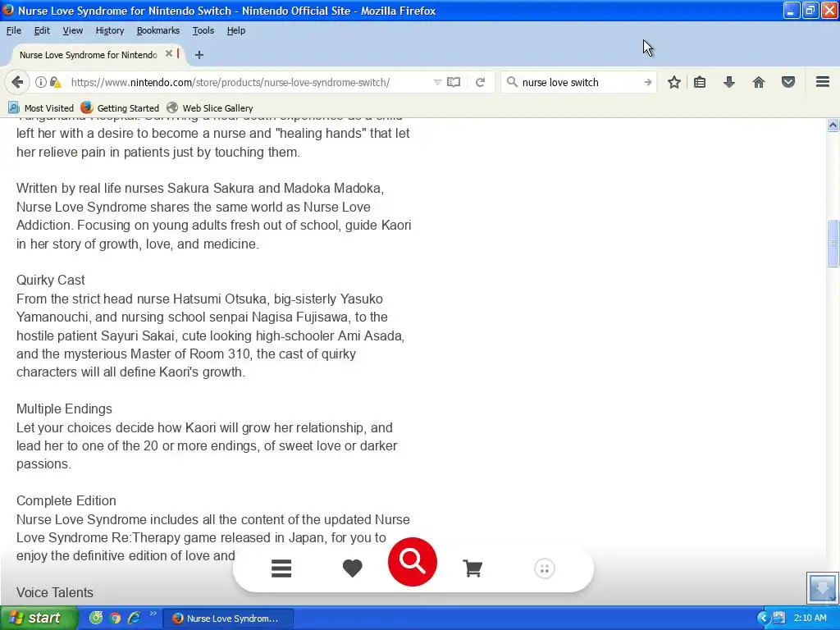Click the four-dot circle icon in bottom bar
Screen dimensions: 840x630
tap(545, 568)
